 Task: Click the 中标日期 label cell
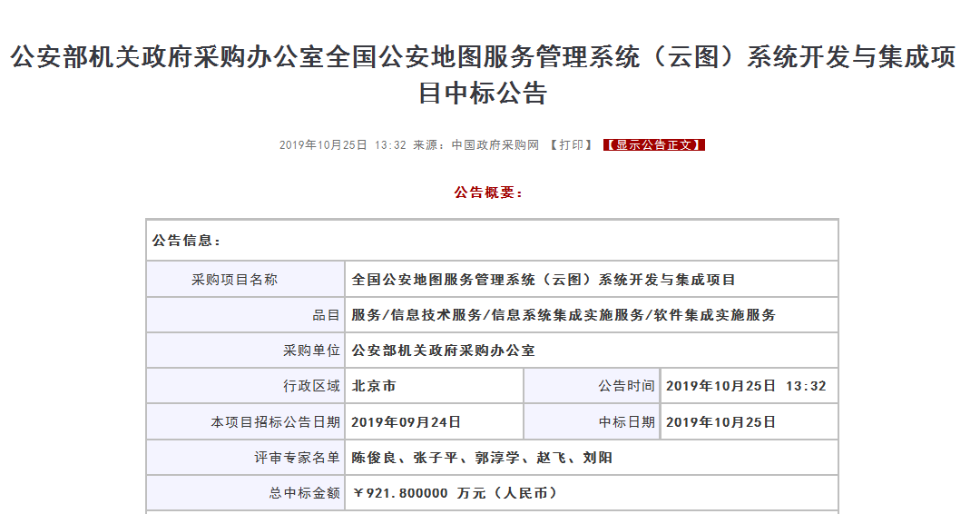click(x=592, y=422)
